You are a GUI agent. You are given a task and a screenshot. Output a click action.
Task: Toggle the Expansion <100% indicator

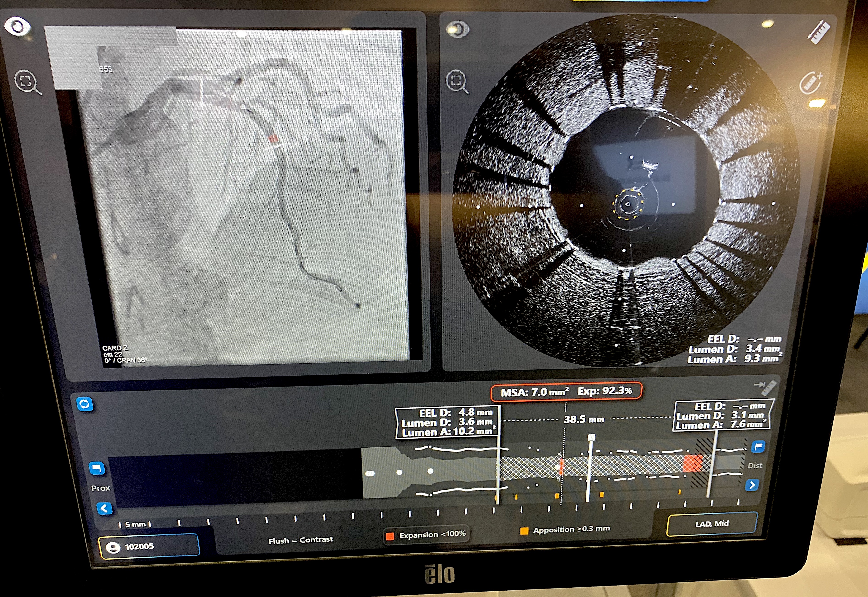coord(426,535)
